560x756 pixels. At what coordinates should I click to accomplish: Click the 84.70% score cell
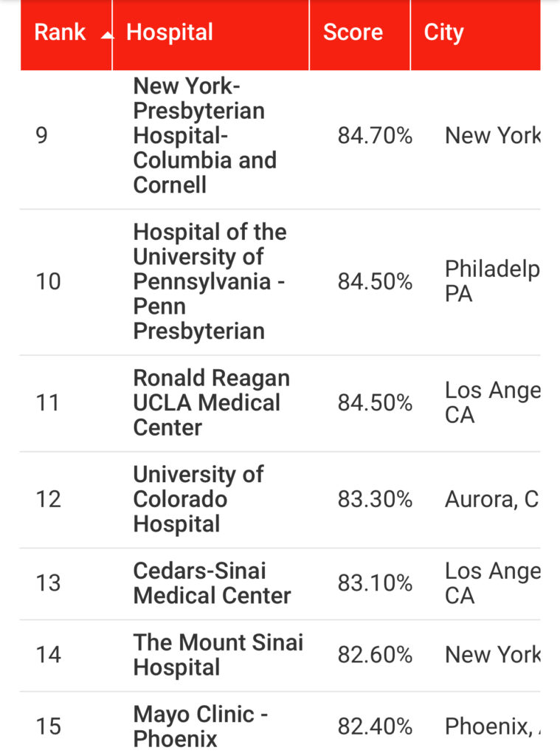tap(375, 136)
